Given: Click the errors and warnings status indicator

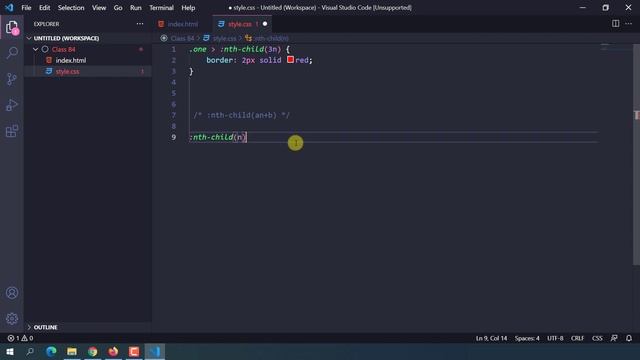Looking at the screenshot, I should (20, 338).
